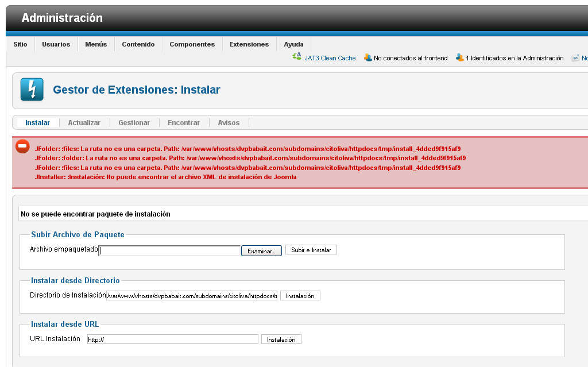The height and width of the screenshot is (367, 588).
Task: Click the JFolder ::folder error line
Action: click(250, 158)
